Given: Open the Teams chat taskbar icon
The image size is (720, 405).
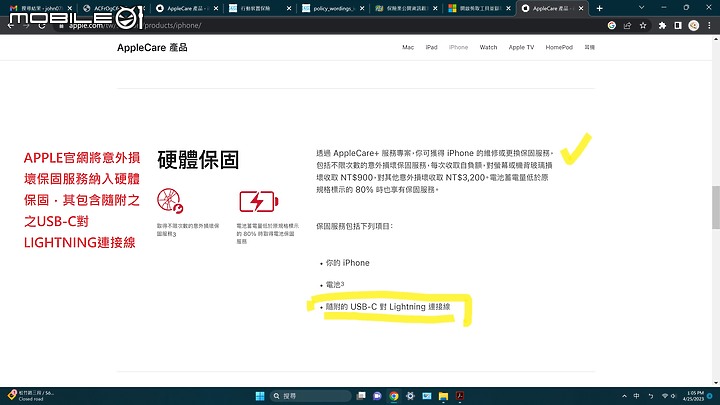Looking at the screenshot, I should pyautogui.click(x=377, y=396).
